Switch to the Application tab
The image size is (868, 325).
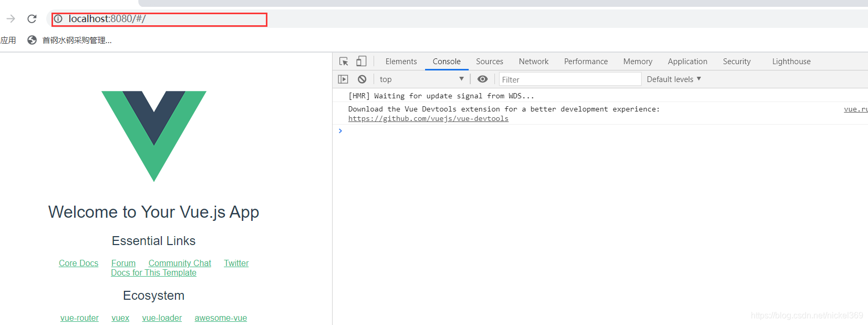click(687, 62)
